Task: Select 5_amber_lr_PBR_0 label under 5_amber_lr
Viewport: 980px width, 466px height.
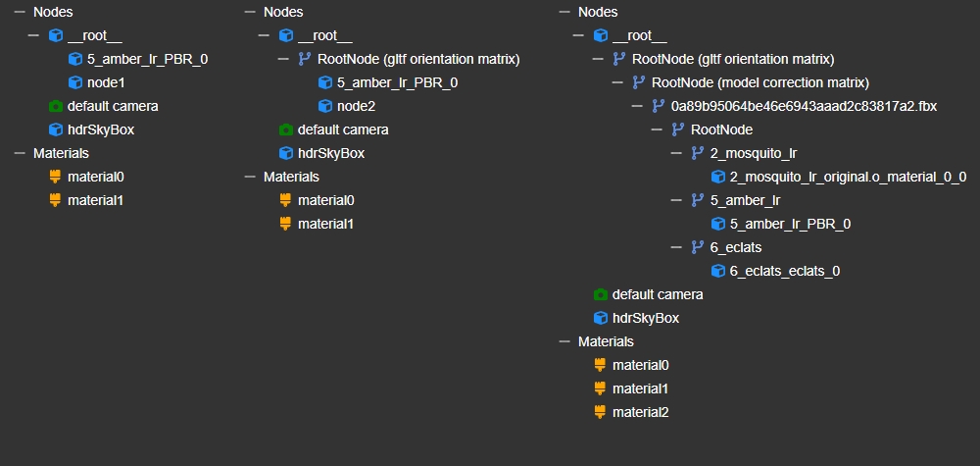Action: coord(791,224)
